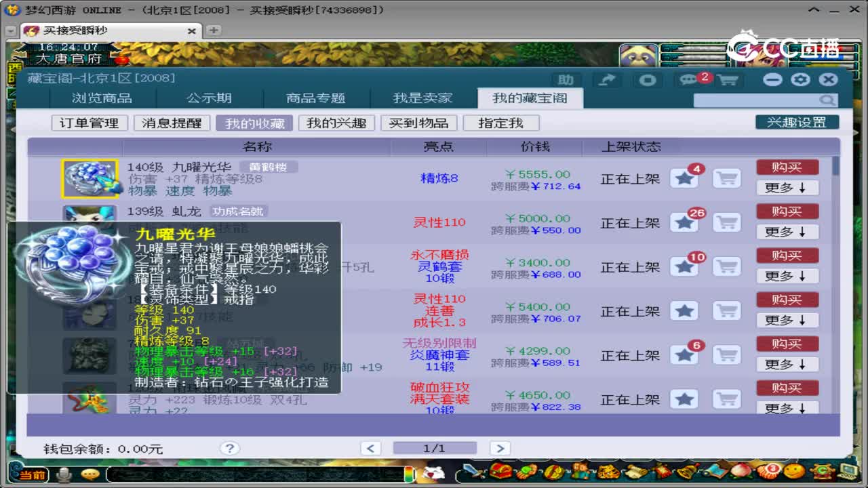Open messages chat bubble with badge 2
This screenshot has height=488, width=868.
[x=688, y=80]
